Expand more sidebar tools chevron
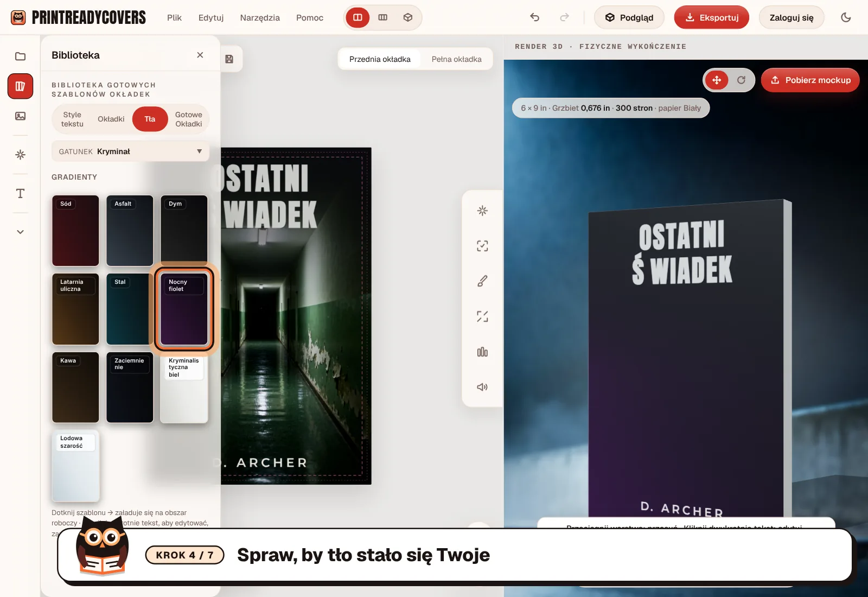This screenshot has width=868, height=597. tap(20, 232)
